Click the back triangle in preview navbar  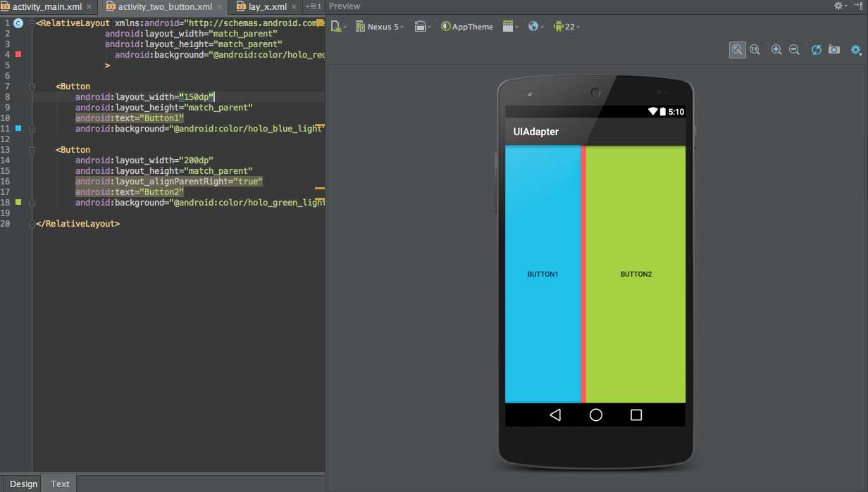click(x=555, y=415)
